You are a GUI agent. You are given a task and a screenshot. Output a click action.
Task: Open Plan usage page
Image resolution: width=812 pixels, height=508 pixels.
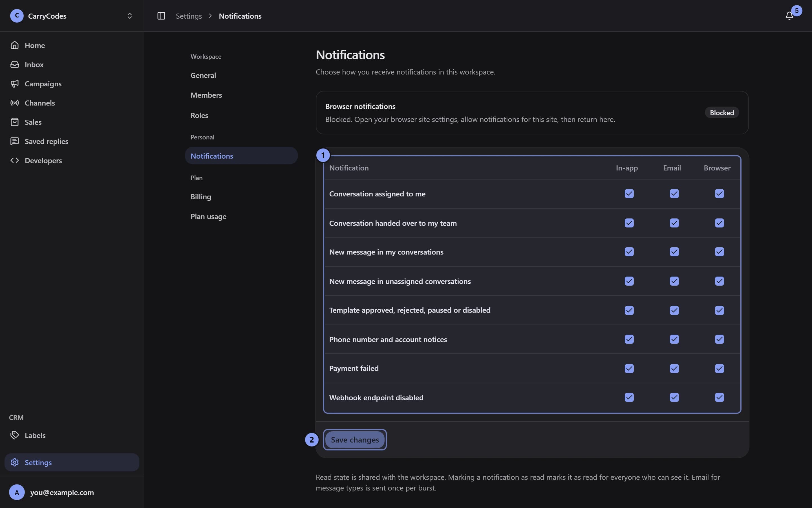pyautogui.click(x=241, y=216)
